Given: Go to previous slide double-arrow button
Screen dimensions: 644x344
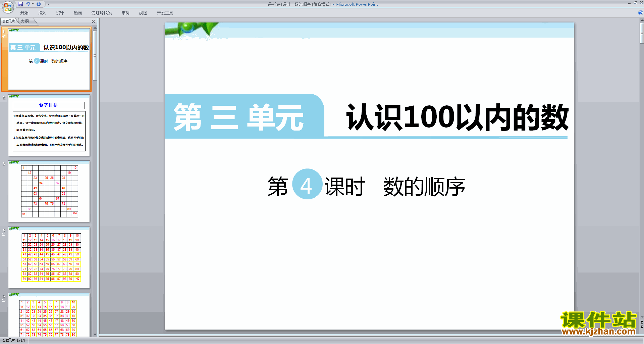Looking at the screenshot, I should [x=642, y=323].
